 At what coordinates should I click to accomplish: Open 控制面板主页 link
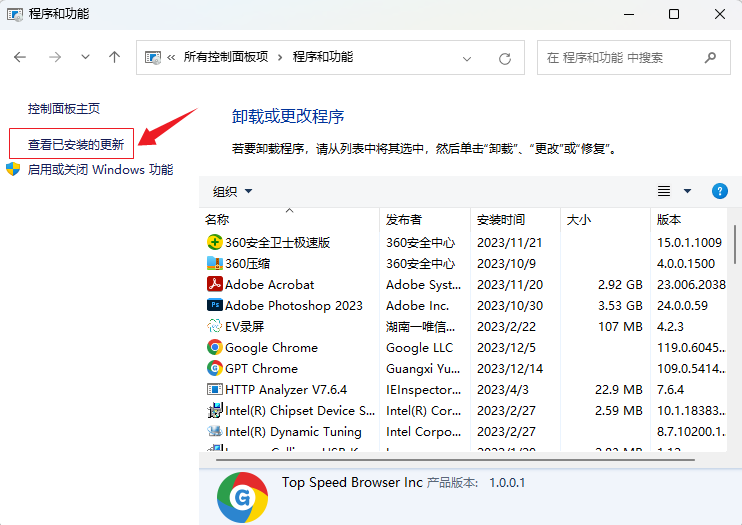64,109
